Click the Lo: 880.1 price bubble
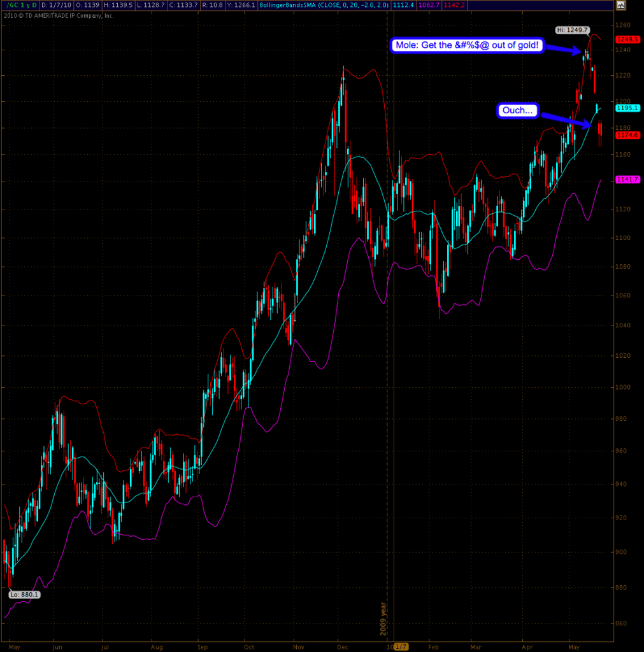Image resolution: width=644 pixels, height=652 pixels. [x=25, y=594]
